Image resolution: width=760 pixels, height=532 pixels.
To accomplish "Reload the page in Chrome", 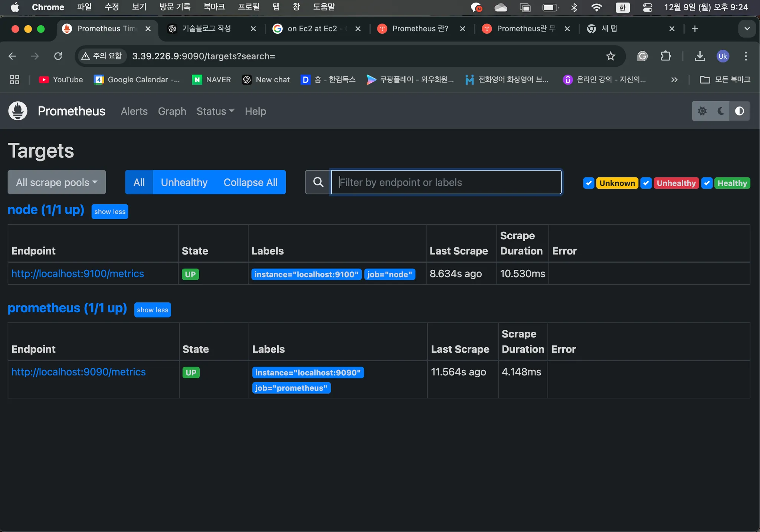I will (x=58, y=56).
